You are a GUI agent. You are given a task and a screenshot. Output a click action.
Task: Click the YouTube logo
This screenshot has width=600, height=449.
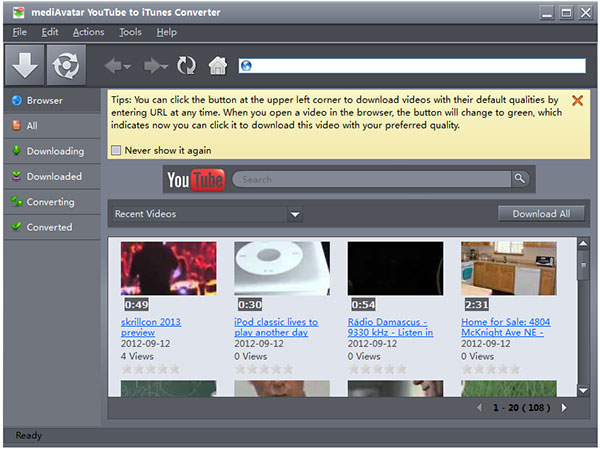[x=196, y=180]
